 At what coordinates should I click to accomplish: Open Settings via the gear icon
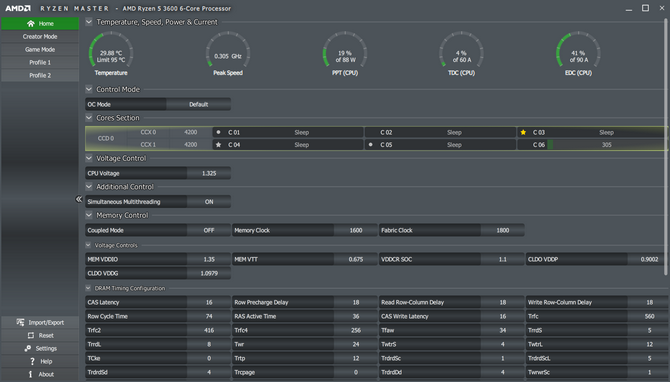(28, 348)
